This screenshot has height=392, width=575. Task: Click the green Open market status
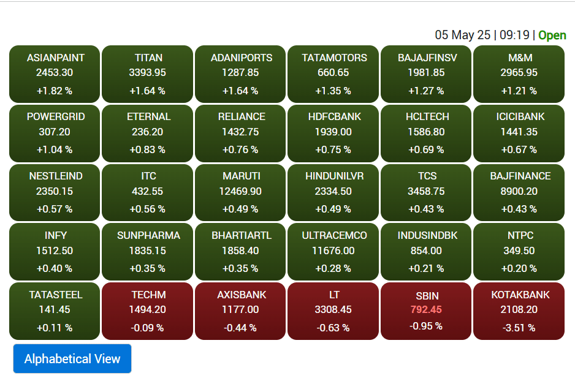tap(552, 35)
